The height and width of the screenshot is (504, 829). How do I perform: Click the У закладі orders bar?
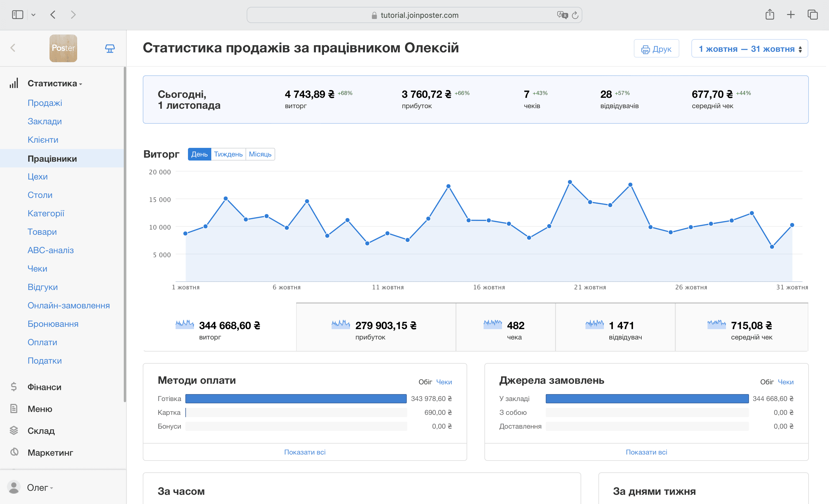pos(647,399)
